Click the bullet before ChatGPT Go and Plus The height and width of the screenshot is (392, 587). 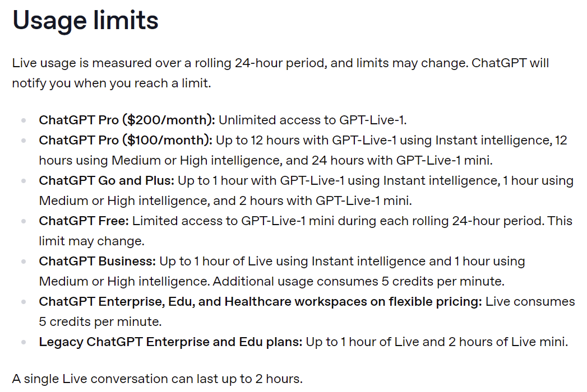[x=24, y=181]
